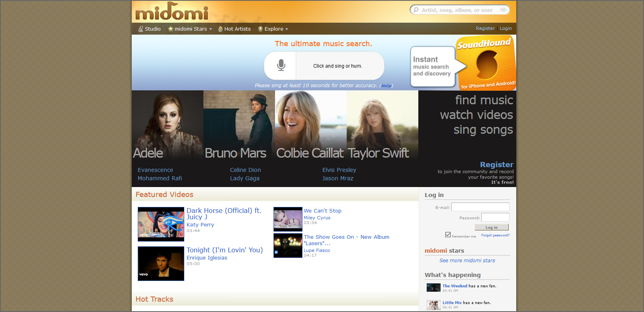
Task: Play The Show Goes On thumbnail
Action: (288, 246)
